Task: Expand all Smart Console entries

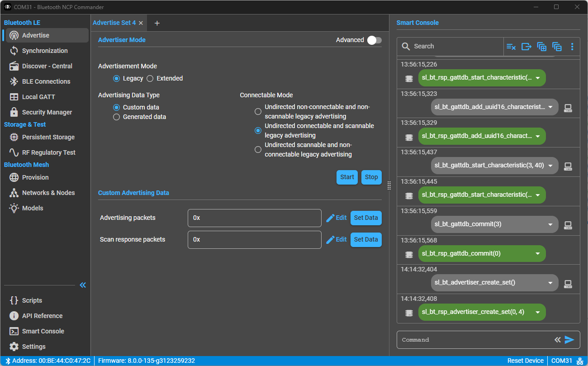Action: 542,47
